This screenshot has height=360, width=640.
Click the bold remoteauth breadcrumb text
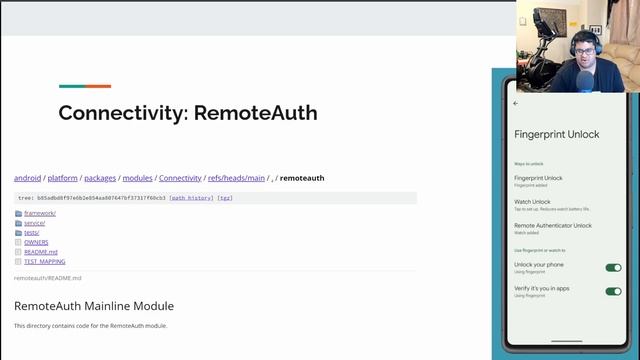pyautogui.click(x=302, y=178)
